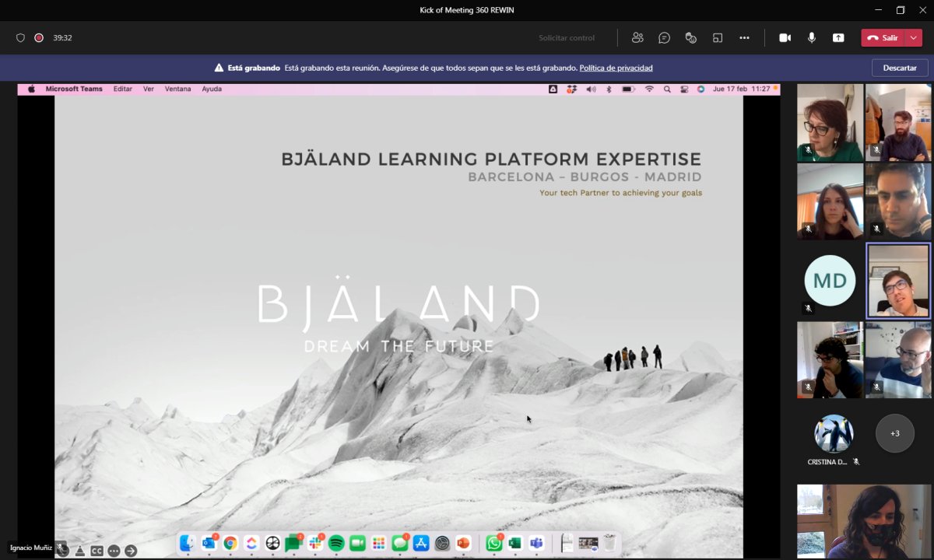
Task: Click the battery icon in Mac menu bar
Action: coord(629,89)
